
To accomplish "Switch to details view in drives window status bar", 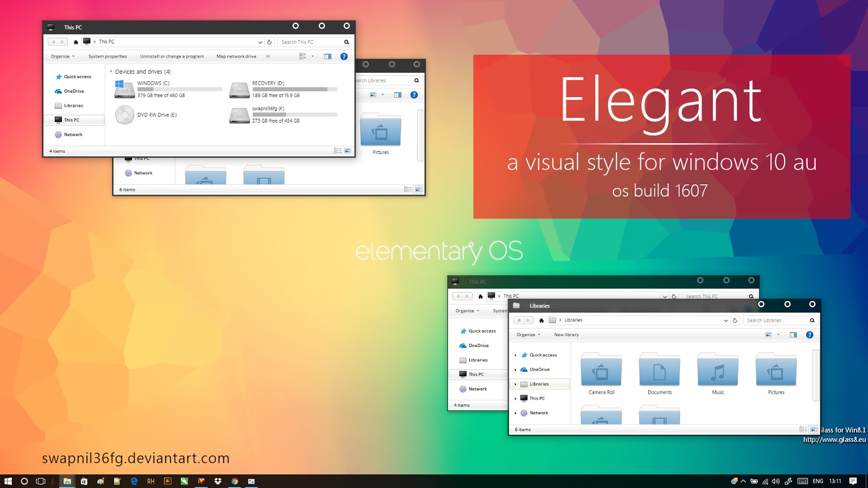I will pos(338,151).
